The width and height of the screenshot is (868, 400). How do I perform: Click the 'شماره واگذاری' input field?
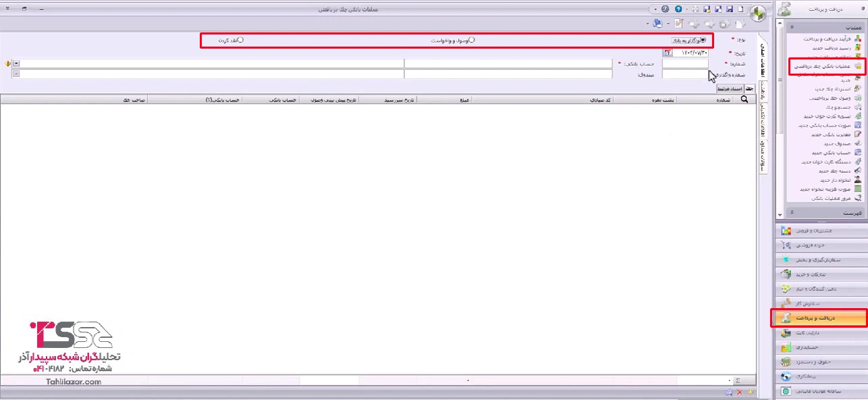pos(685,74)
